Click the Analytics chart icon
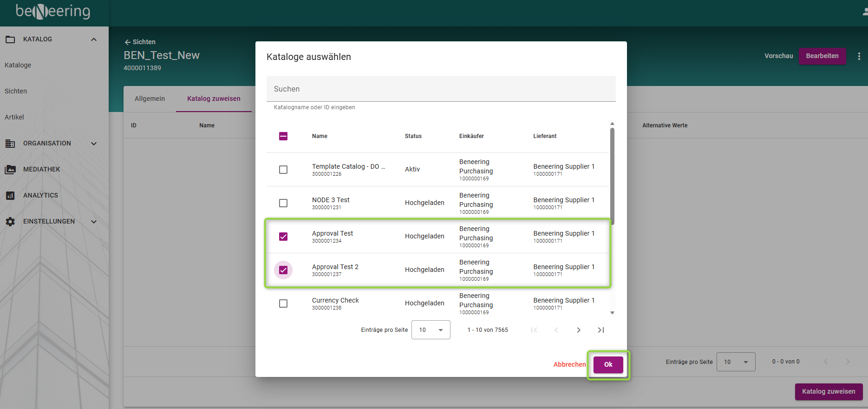Screen dimensions: 868x409 (x=10, y=196)
